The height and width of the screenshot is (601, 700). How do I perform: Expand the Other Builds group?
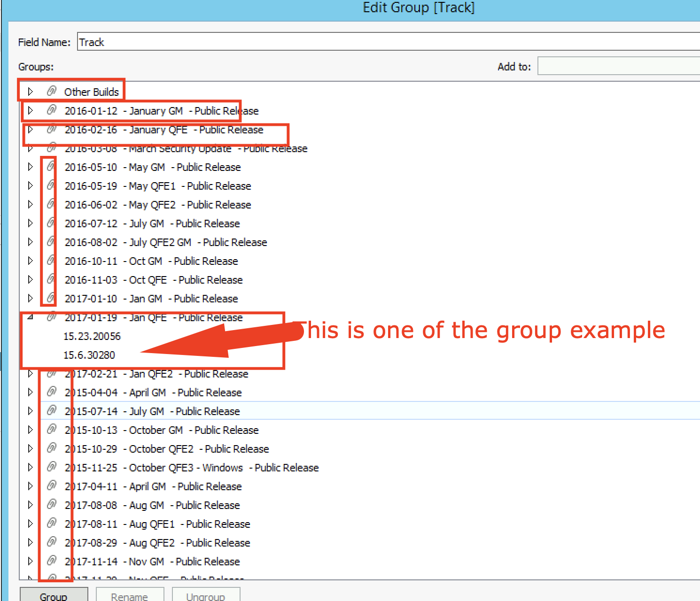(x=31, y=92)
